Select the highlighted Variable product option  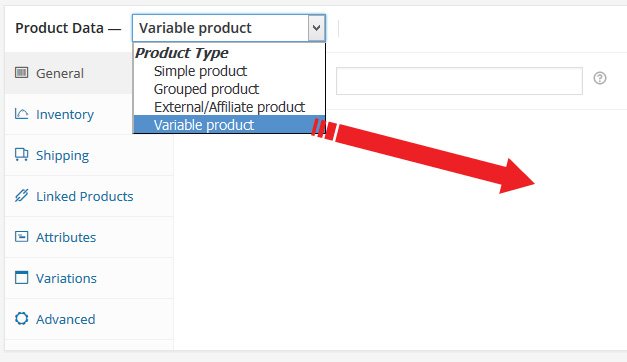coord(229,125)
